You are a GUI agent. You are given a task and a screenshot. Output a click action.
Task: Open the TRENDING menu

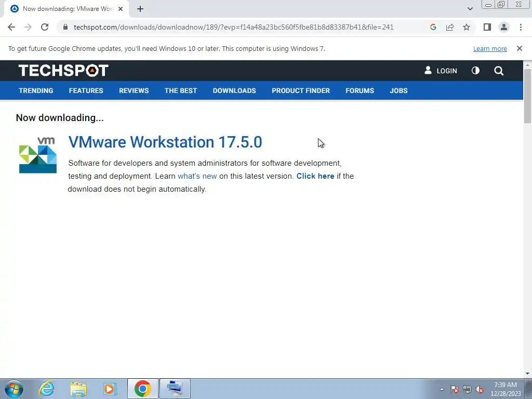36,90
